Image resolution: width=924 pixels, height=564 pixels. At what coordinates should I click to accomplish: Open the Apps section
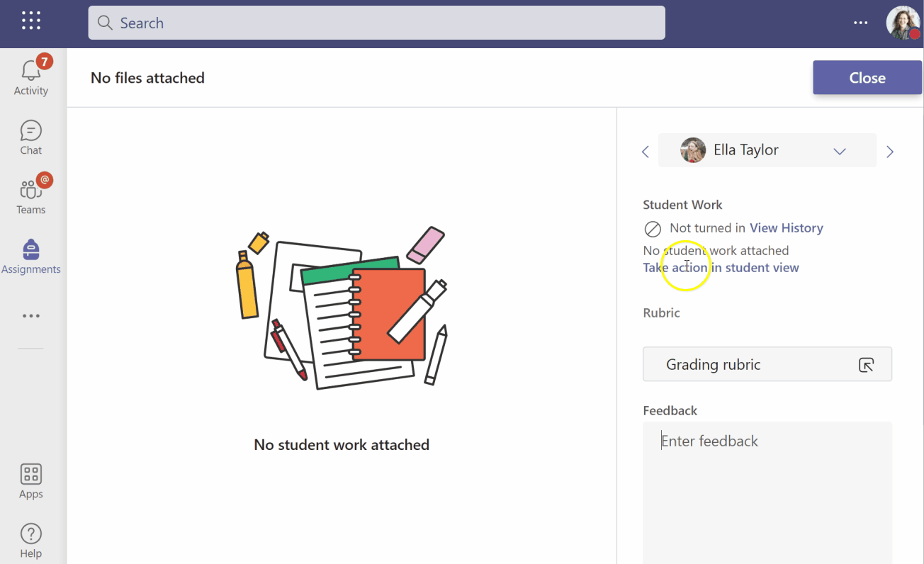tap(30, 480)
